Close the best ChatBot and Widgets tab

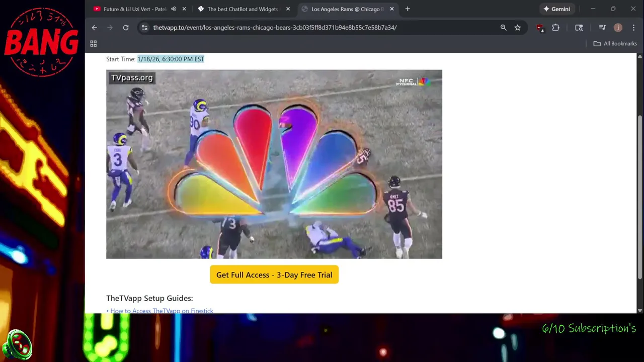coord(288,9)
